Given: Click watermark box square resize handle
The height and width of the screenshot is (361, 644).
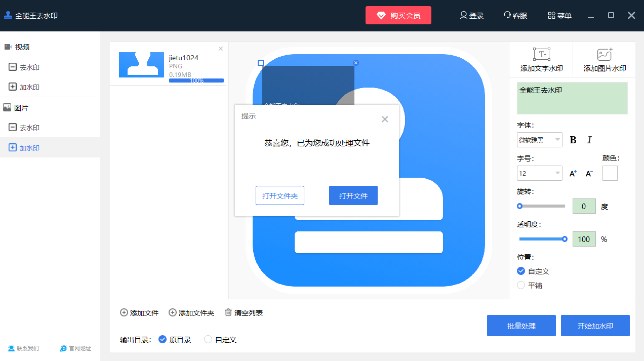Looking at the screenshot, I should [261, 63].
